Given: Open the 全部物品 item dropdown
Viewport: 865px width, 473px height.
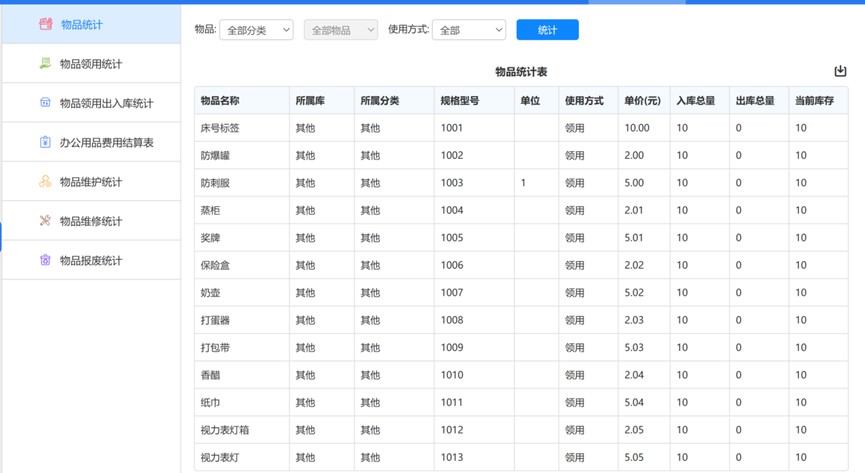Looking at the screenshot, I should pyautogui.click(x=341, y=30).
